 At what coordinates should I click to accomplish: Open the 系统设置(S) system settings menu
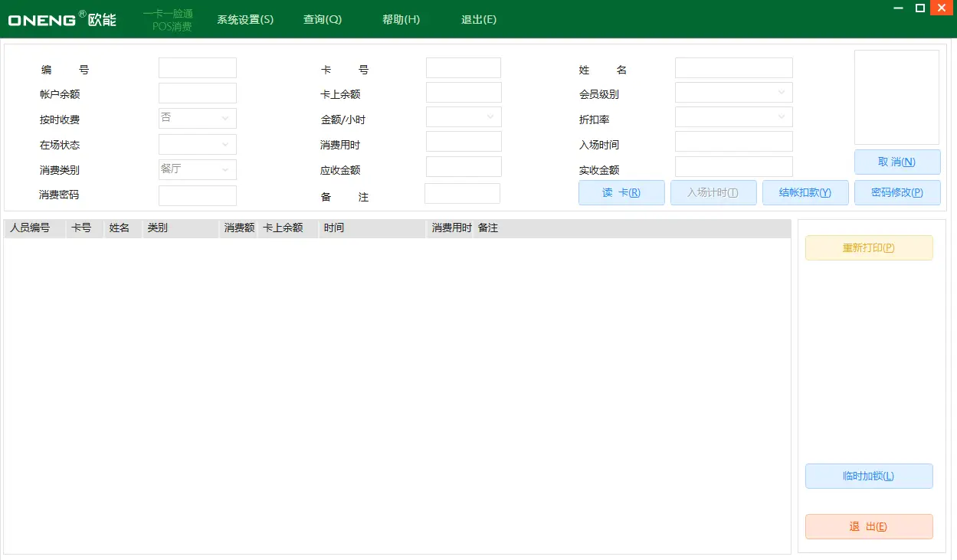(x=244, y=20)
